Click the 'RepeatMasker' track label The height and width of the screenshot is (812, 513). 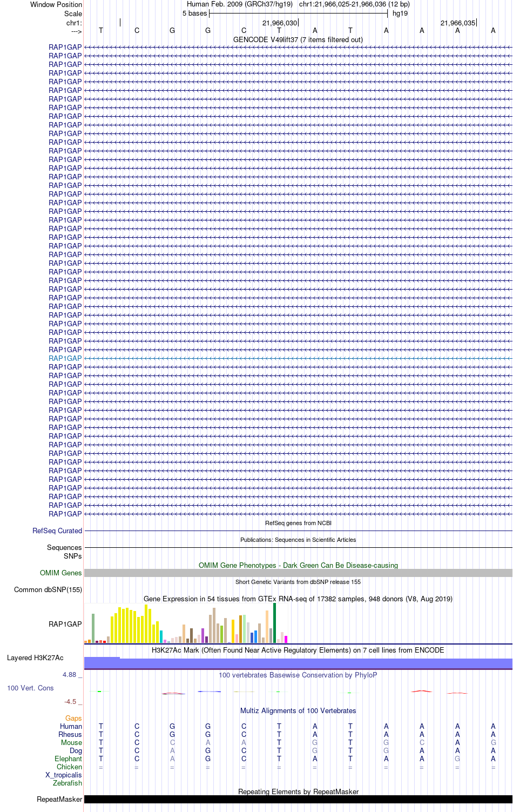pos(59,799)
